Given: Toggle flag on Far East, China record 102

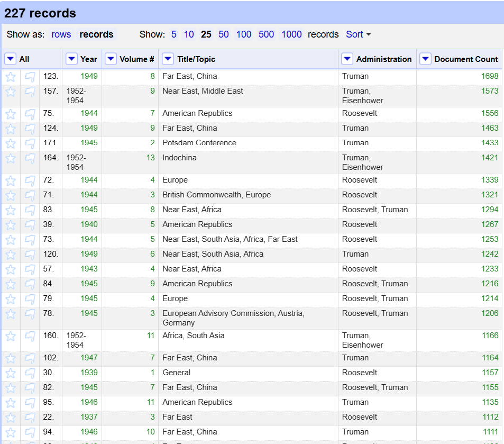Looking at the screenshot, I should point(30,358).
